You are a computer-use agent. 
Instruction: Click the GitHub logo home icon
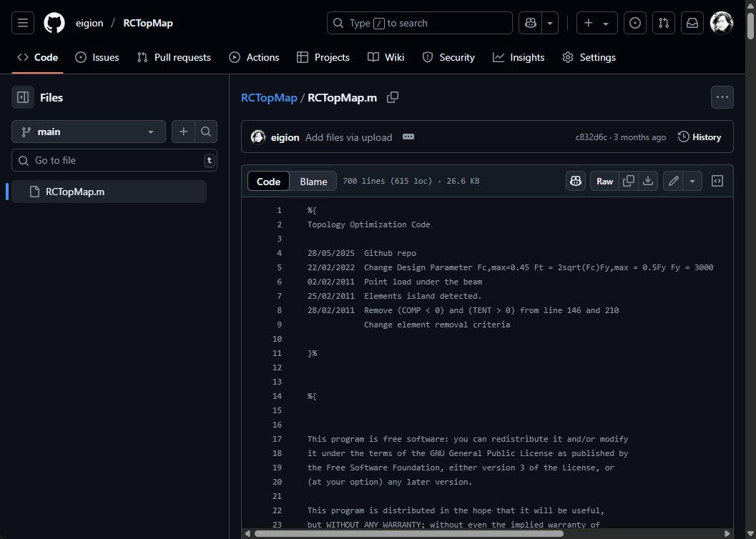(x=54, y=23)
